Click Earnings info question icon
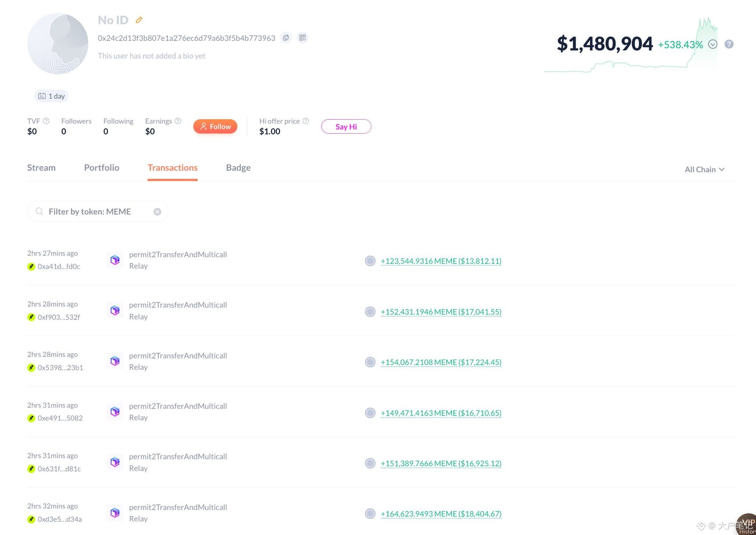The width and height of the screenshot is (756, 535). click(178, 121)
